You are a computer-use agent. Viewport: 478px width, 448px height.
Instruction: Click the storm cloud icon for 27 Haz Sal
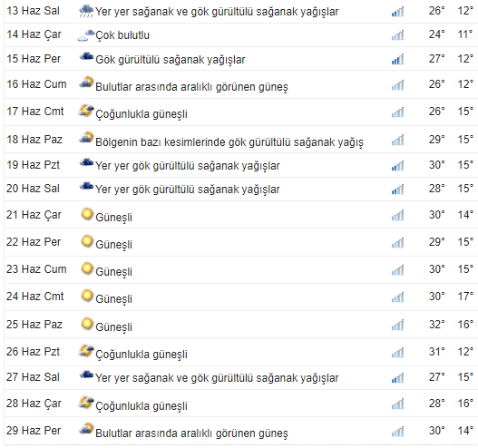(86, 375)
